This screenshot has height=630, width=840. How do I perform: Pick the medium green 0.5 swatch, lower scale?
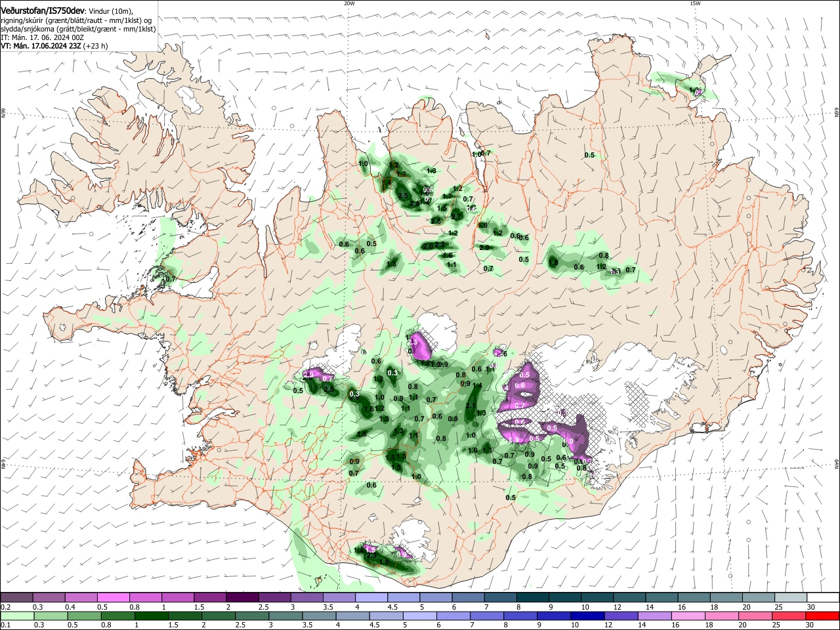tap(84, 616)
